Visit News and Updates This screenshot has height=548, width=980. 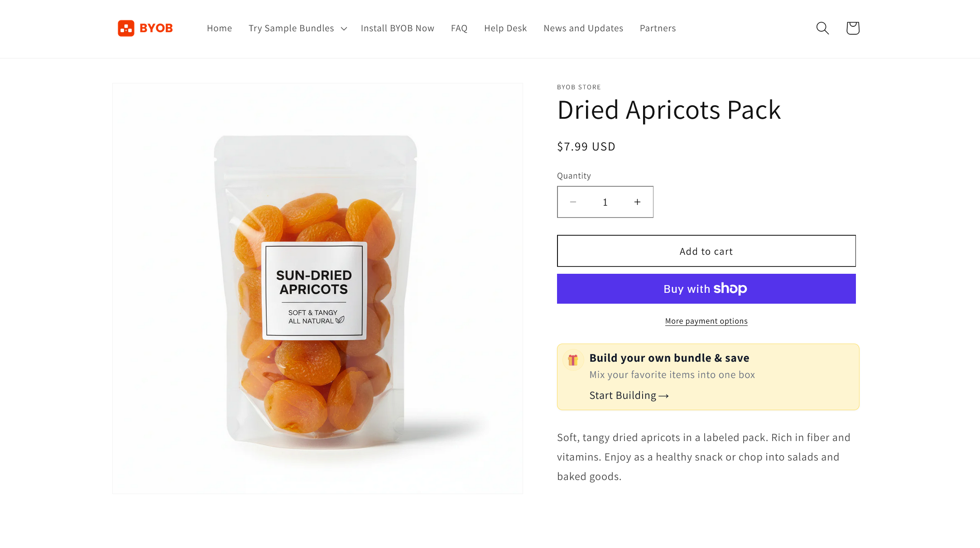tap(583, 28)
